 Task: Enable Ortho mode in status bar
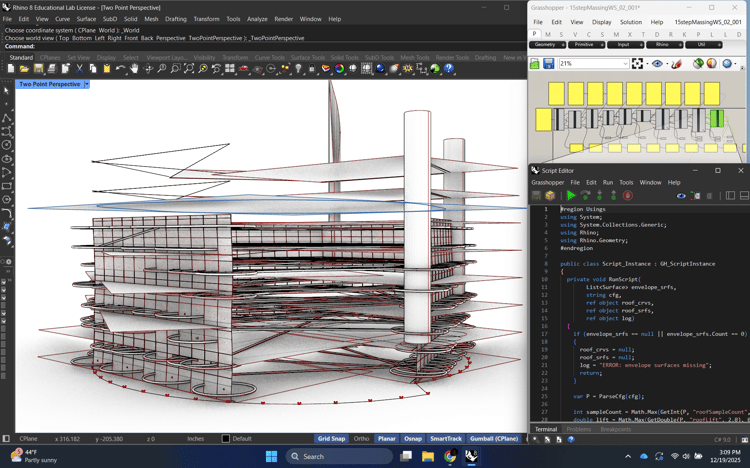pyautogui.click(x=361, y=439)
